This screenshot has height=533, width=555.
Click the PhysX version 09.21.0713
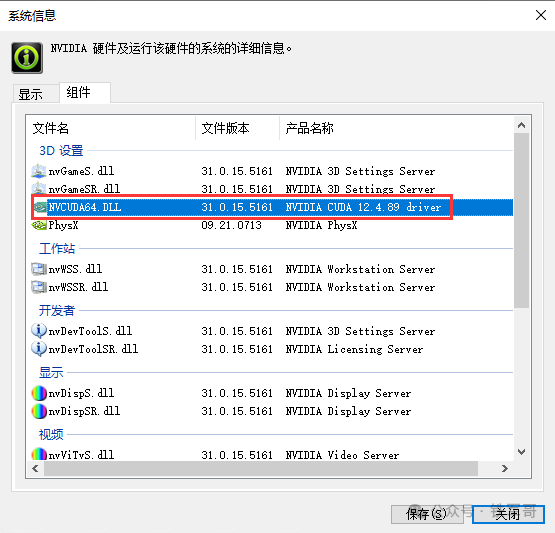coord(231,225)
